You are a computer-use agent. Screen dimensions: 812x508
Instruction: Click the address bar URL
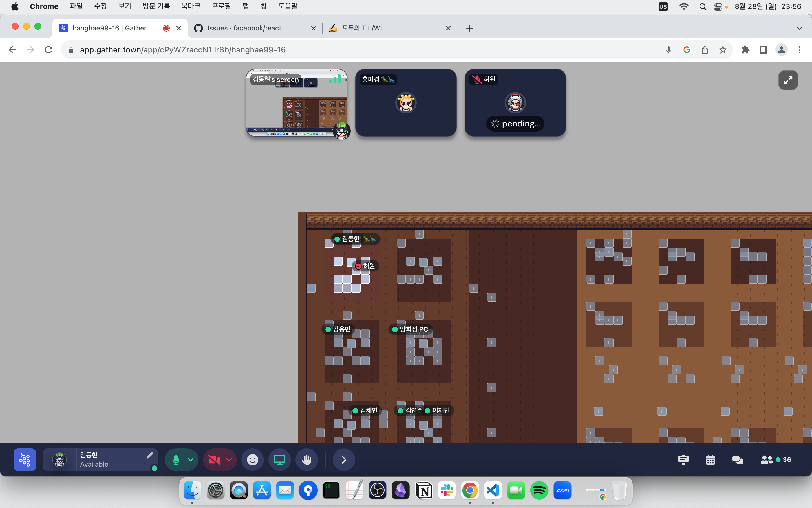[182, 50]
